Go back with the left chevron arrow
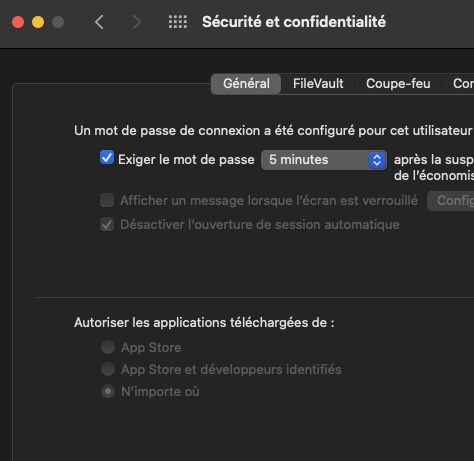Viewport: 474px width, 461px height. 99,22
